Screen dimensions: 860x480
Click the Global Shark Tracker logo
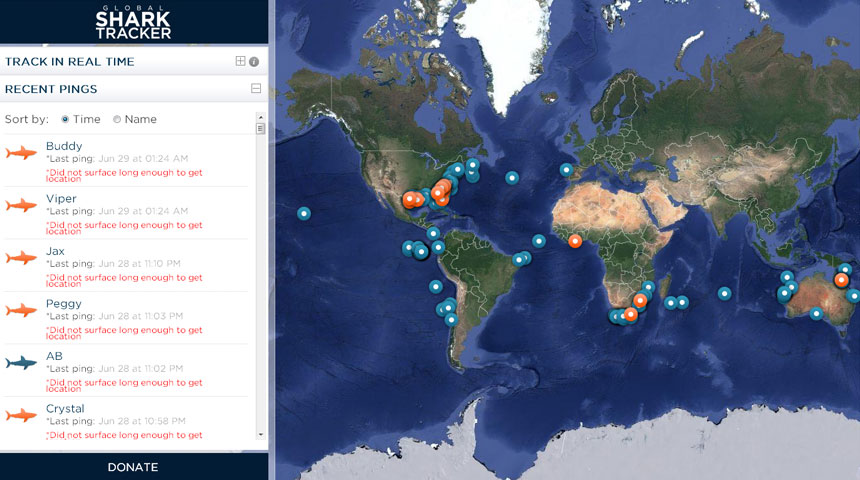(133, 22)
